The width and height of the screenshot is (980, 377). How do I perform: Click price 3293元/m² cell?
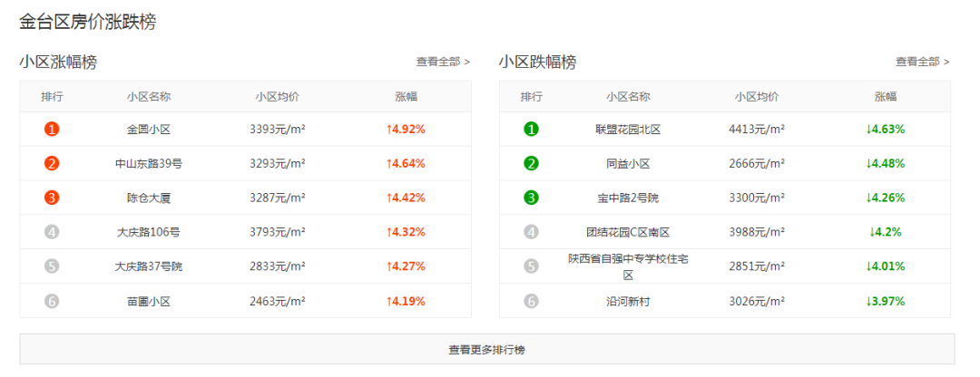click(x=278, y=164)
